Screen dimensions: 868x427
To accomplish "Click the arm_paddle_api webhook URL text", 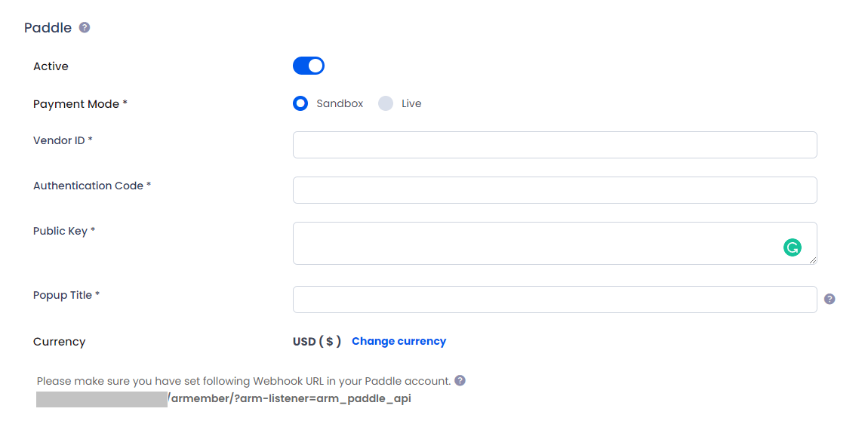I will tap(289, 399).
